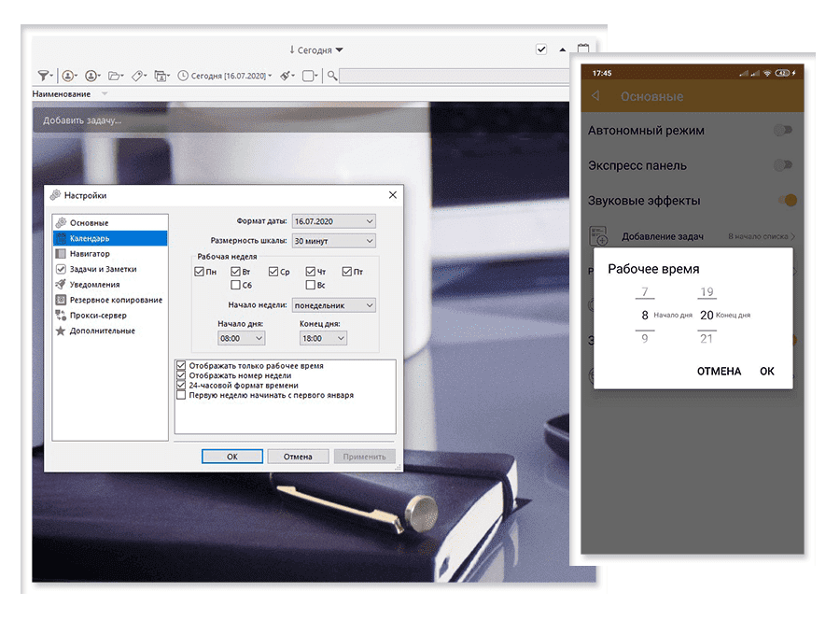Click the search text field in the toolbar
The width and height of the screenshot is (840, 620).
point(455,76)
